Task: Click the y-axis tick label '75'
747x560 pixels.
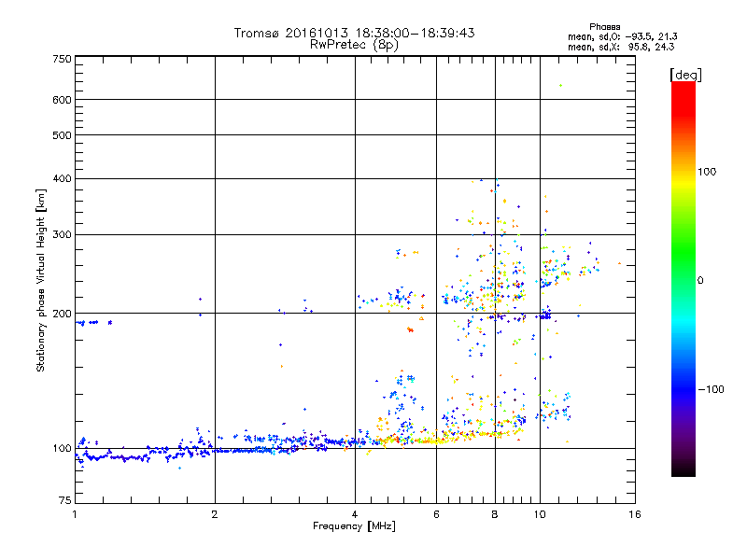Action: [x=65, y=500]
